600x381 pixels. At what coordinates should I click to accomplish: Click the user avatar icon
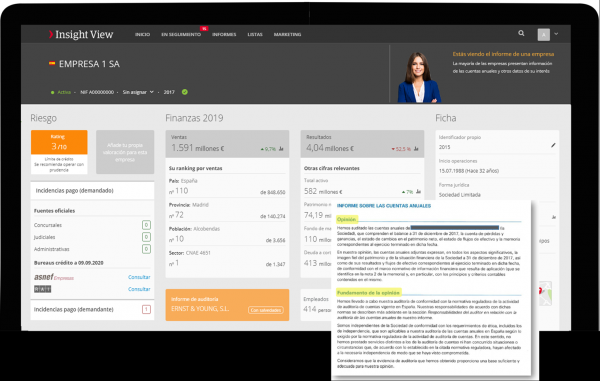coord(544,34)
